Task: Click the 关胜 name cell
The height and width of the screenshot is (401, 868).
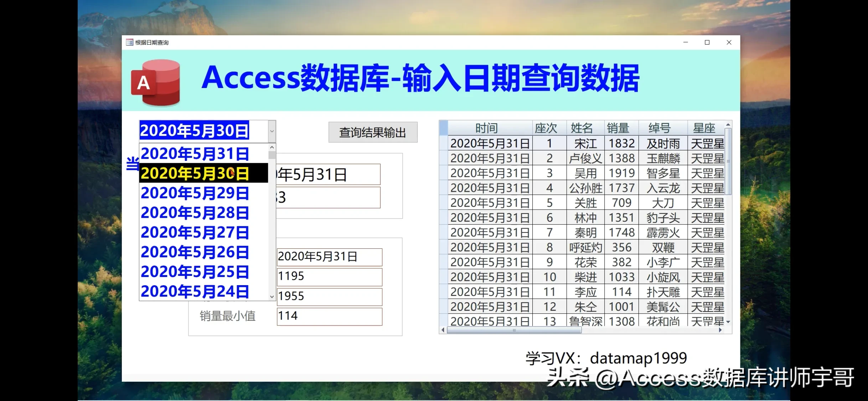Action: point(585,203)
